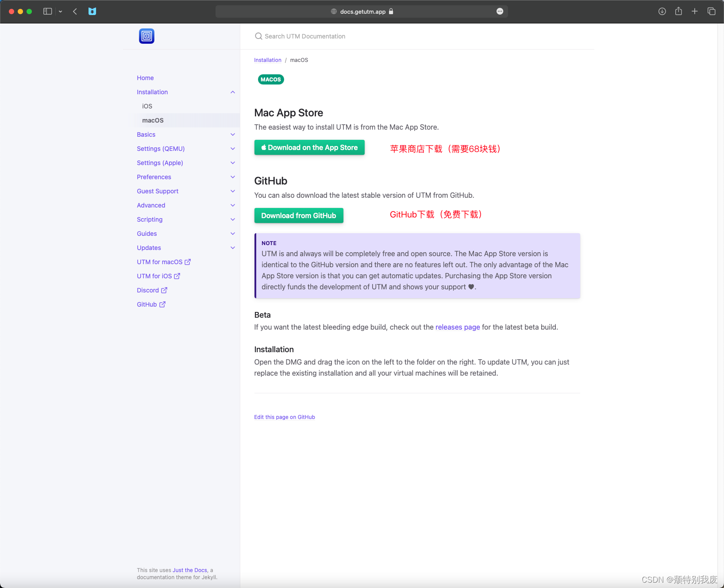The image size is (724, 588).
Task: Open Home in the sidebar
Action: tap(145, 78)
